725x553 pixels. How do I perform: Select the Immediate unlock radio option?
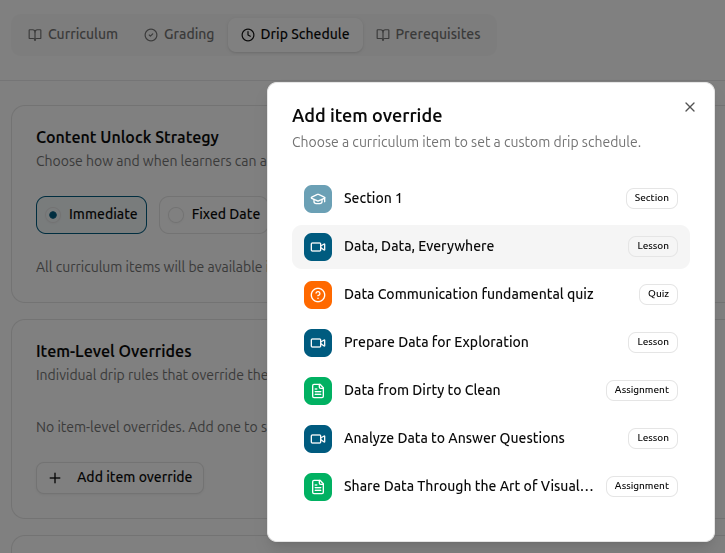[92, 215]
